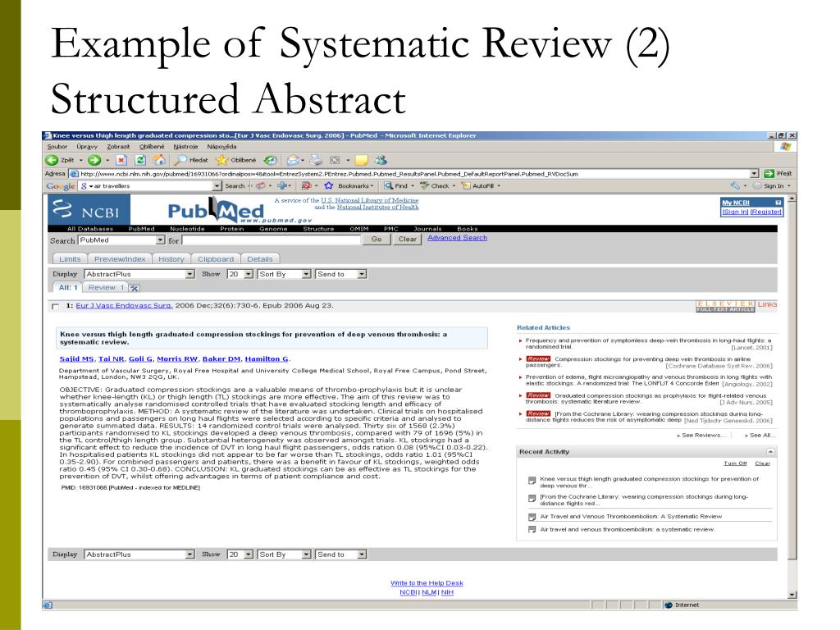Tick the checkbox beside citation 1

[55, 307]
